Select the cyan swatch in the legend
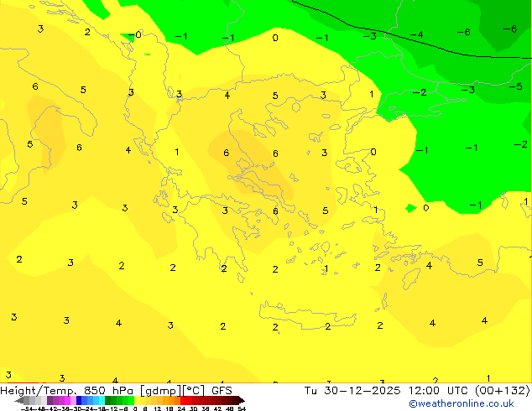The image size is (532, 411). [x=102, y=400]
